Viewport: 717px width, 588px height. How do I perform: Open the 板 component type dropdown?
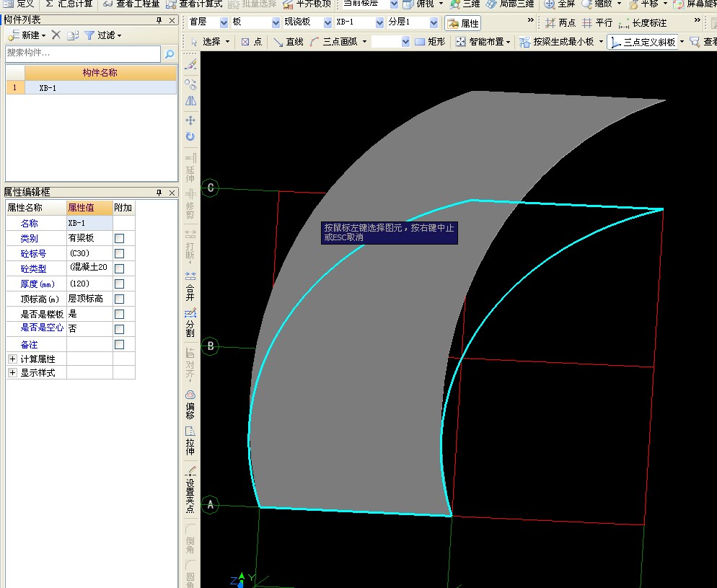(276, 22)
